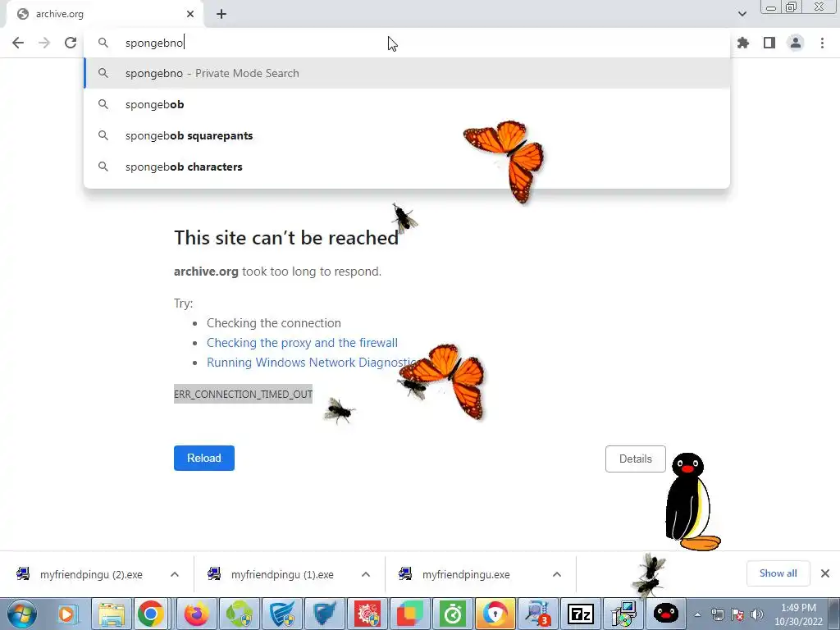Expand options for myfriendpingu.exe download

(557, 574)
